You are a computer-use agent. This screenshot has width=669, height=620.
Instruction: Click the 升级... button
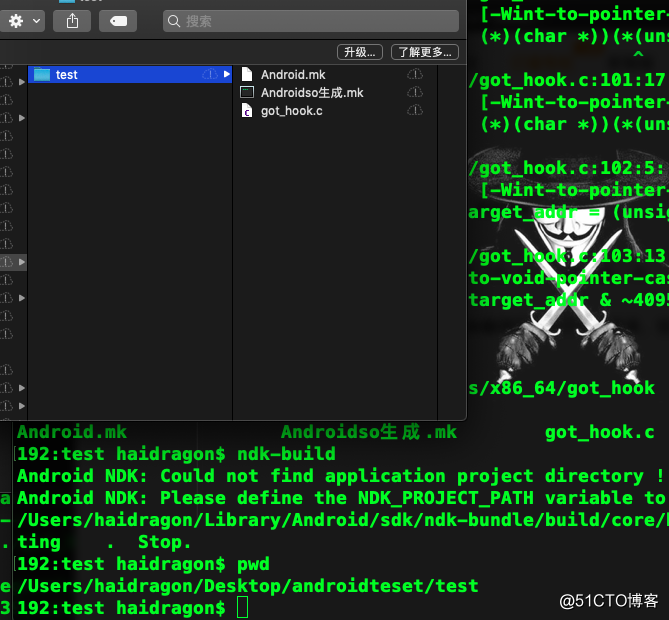[x=360, y=52]
